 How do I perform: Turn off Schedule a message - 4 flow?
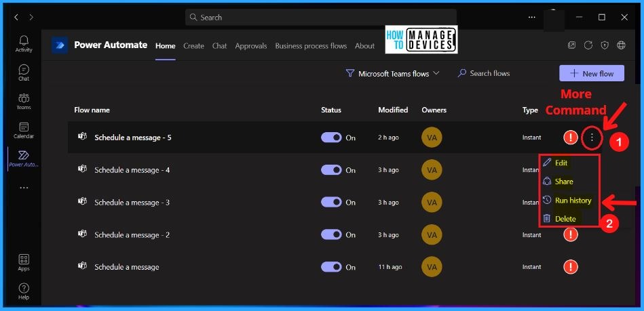point(331,170)
